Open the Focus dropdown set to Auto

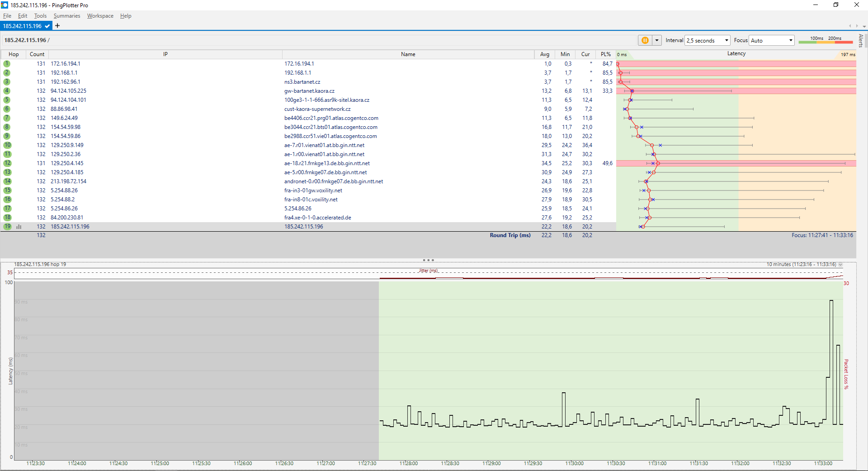tap(771, 40)
